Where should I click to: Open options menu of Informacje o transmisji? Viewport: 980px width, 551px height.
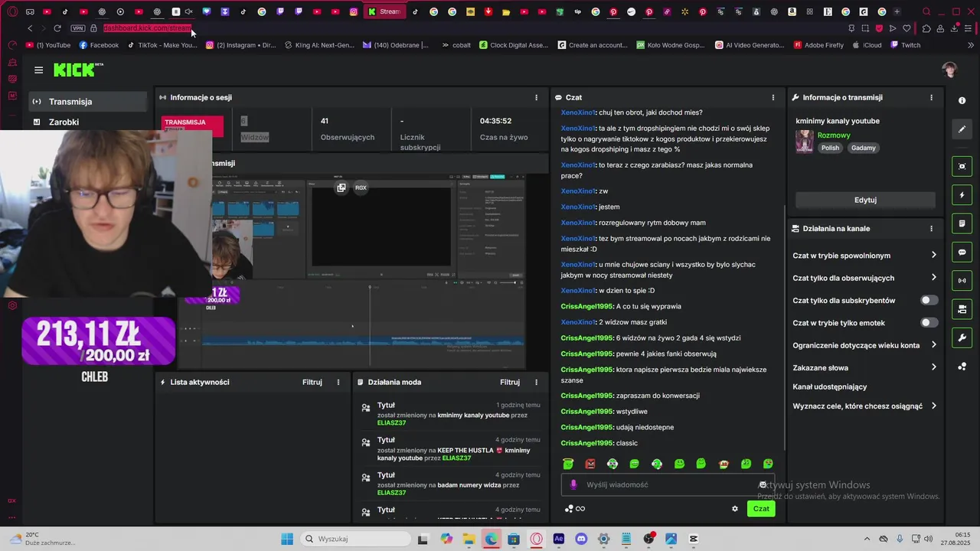(x=931, y=97)
